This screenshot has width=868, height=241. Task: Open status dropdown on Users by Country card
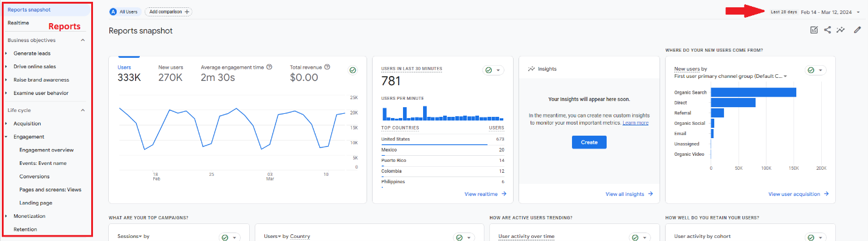(464, 237)
